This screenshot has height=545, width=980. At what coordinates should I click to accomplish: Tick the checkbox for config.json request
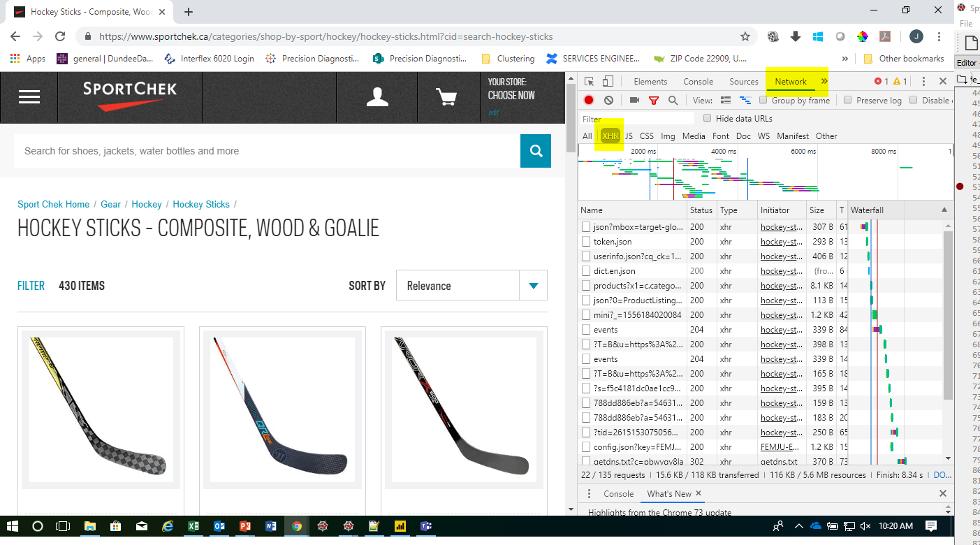(587, 447)
